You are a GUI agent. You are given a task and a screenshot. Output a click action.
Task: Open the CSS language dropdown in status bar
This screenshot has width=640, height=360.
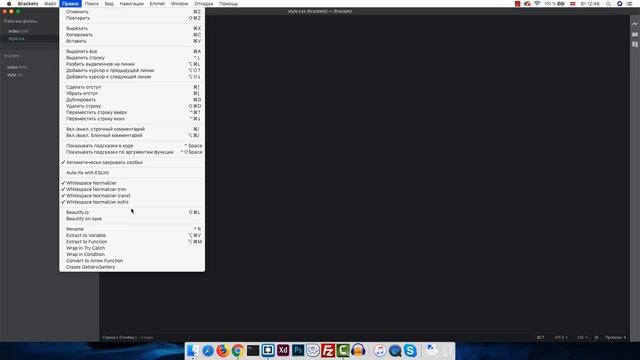582,338
